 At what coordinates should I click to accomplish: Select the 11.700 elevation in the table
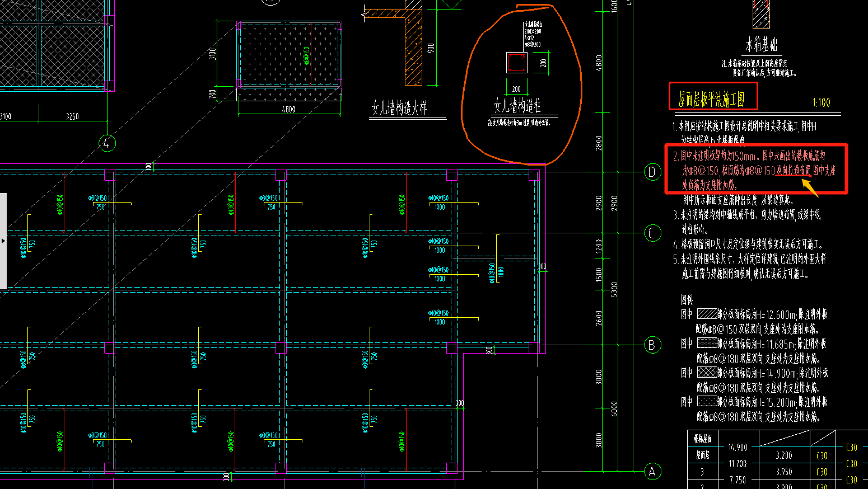pyautogui.click(x=738, y=464)
